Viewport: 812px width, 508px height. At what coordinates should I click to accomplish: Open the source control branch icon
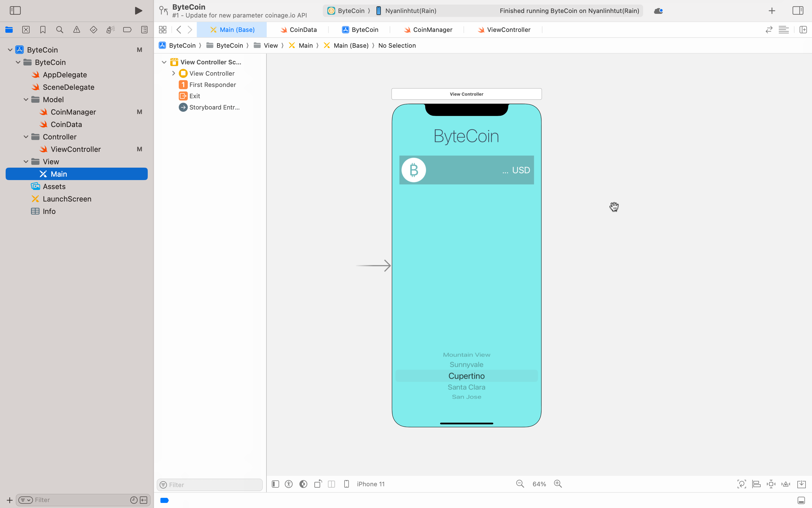tap(164, 11)
